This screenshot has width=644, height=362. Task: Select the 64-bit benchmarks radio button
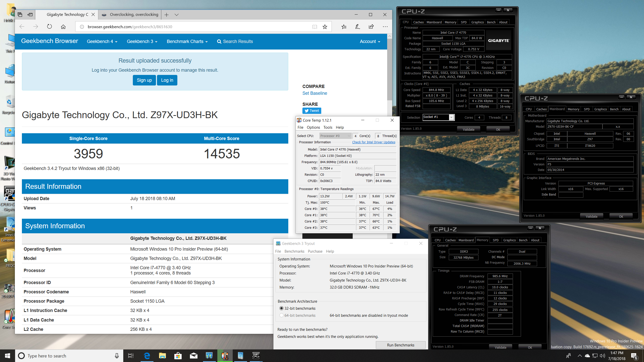pyautogui.click(x=281, y=315)
